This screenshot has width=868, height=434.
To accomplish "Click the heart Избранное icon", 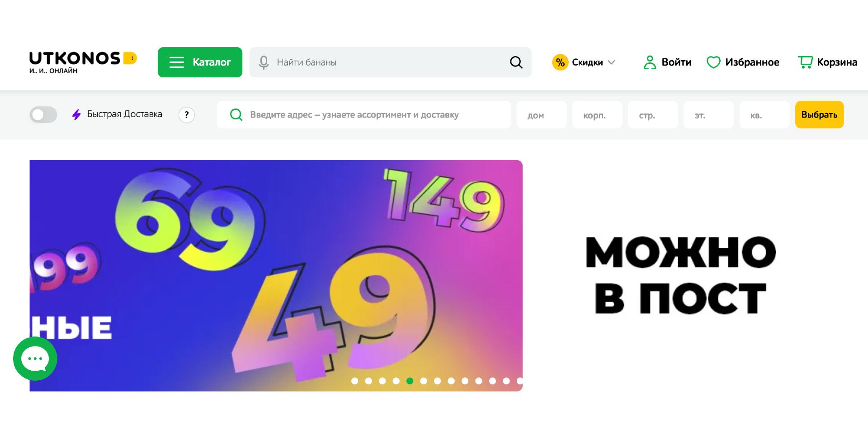I will coord(713,62).
